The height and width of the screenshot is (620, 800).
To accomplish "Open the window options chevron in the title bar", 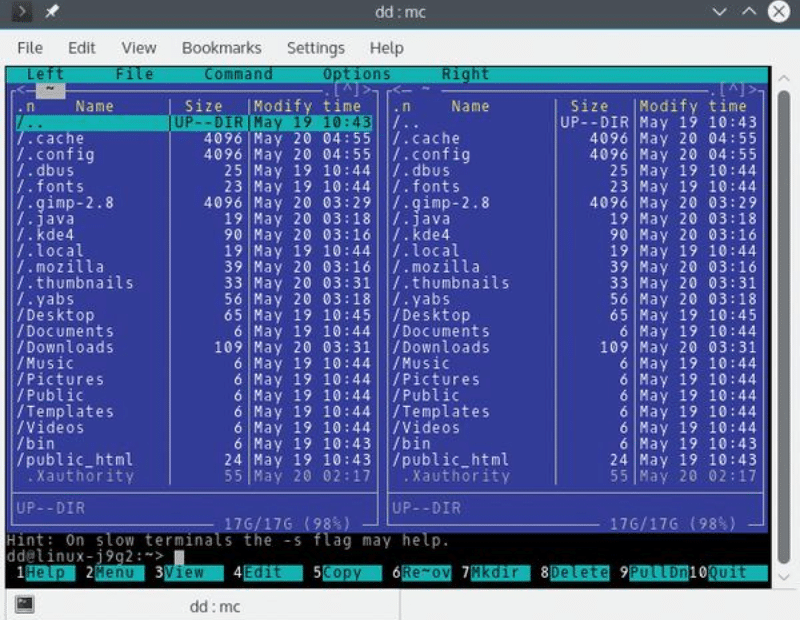I will point(718,12).
